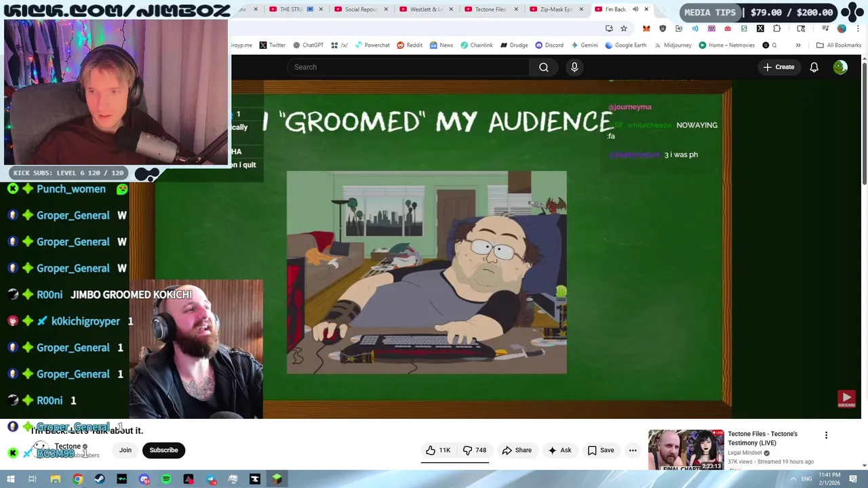Open 'Home – Netmovies' bookmark
The height and width of the screenshot is (488, 868).
click(x=726, y=45)
